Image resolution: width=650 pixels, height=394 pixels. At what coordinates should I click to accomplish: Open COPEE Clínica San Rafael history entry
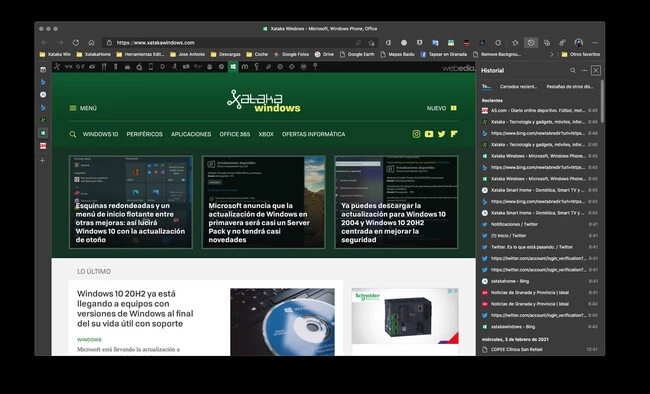coord(540,350)
